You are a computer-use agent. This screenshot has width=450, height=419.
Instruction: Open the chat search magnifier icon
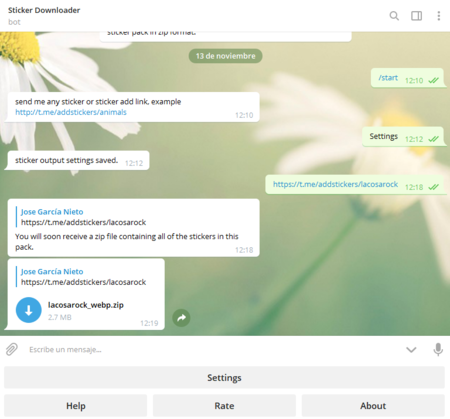pos(394,16)
